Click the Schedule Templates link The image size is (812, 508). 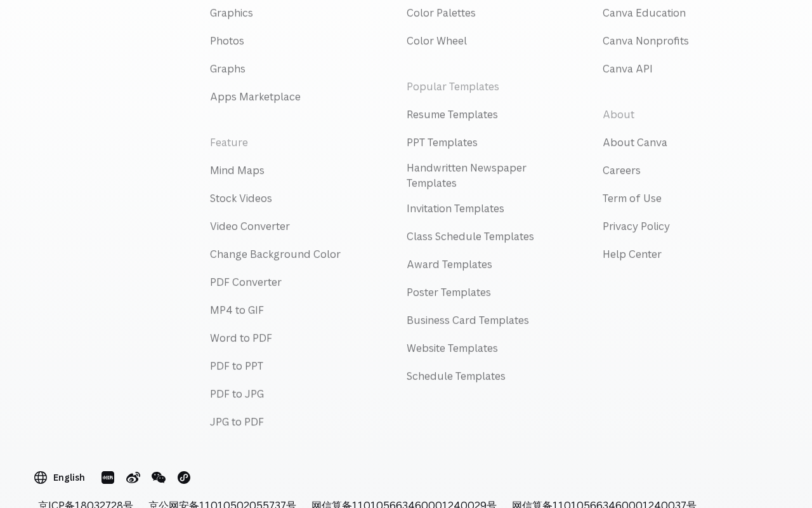(456, 376)
